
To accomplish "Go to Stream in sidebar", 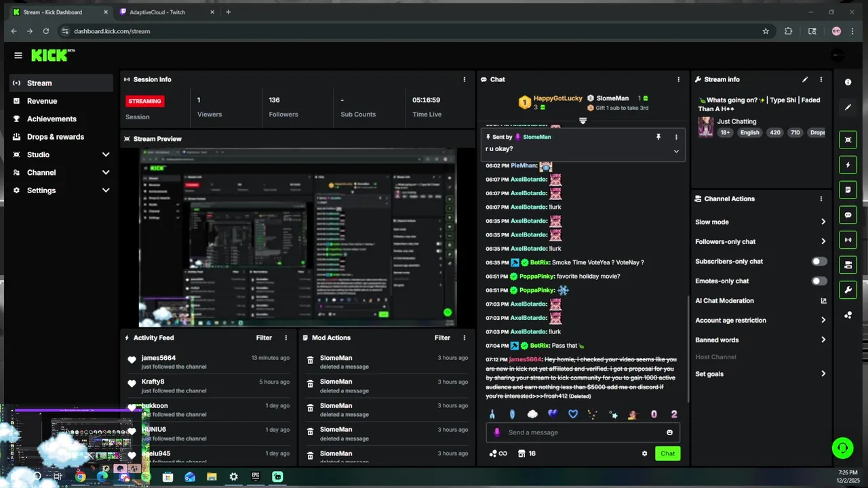I will pyautogui.click(x=61, y=83).
